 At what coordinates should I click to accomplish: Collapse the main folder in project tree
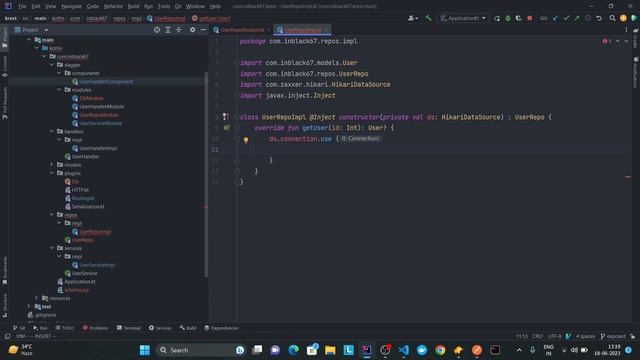tap(29, 40)
